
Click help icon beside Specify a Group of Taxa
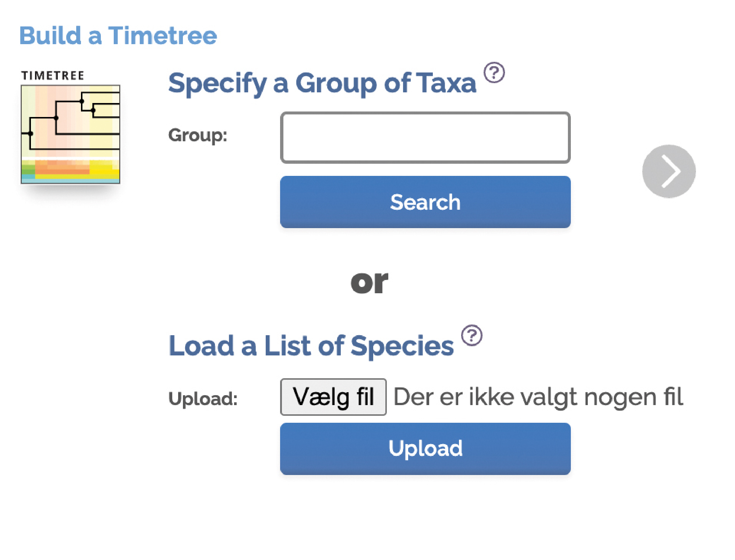(494, 72)
